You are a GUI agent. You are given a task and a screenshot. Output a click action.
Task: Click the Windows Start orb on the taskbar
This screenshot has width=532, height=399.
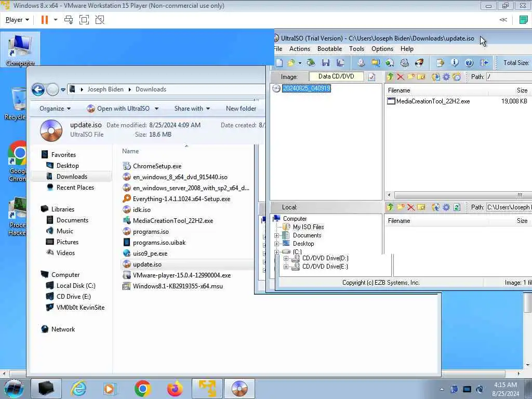[14, 389]
